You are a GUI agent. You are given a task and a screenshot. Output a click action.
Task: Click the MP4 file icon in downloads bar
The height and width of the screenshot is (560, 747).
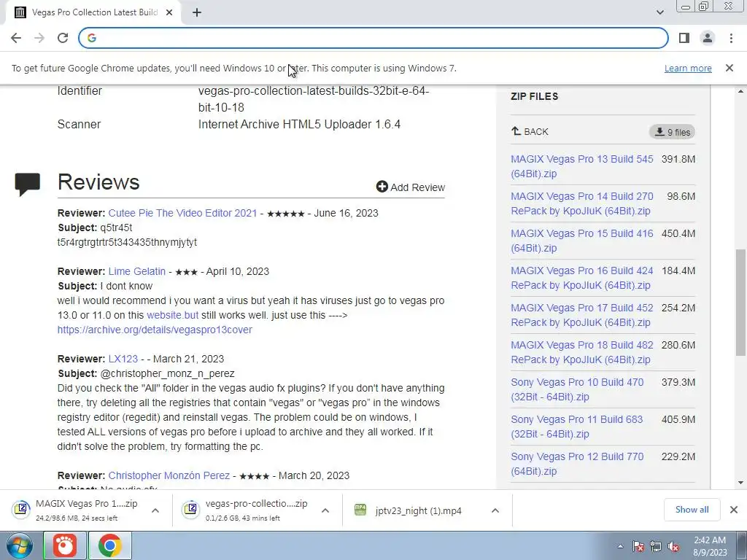360,510
